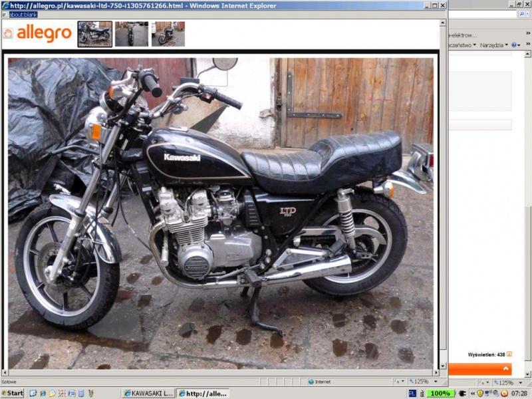Click the down arrow of popup vertical scrollbar

point(443,366)
